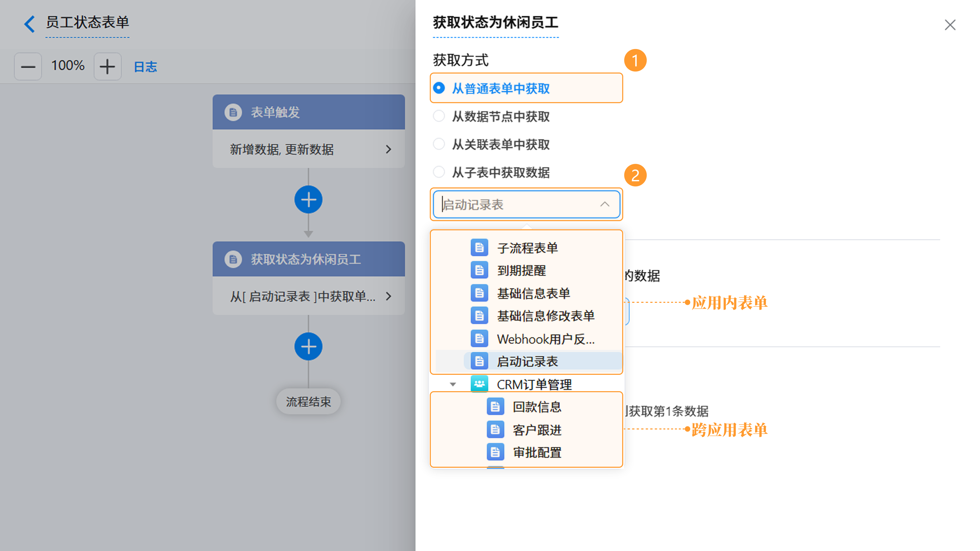Choose 审批配置 cross-app form
Screen dimensions: 980x551
point(537,452)
